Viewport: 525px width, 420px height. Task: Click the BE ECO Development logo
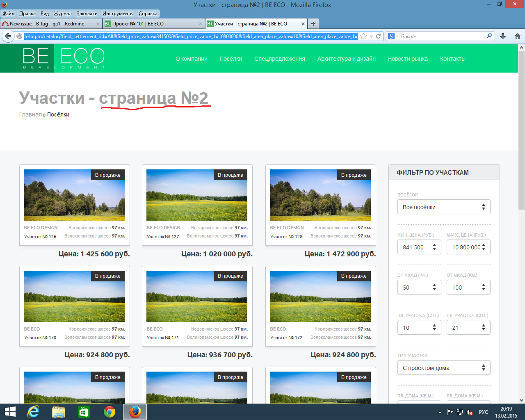[x=64, y=58]
